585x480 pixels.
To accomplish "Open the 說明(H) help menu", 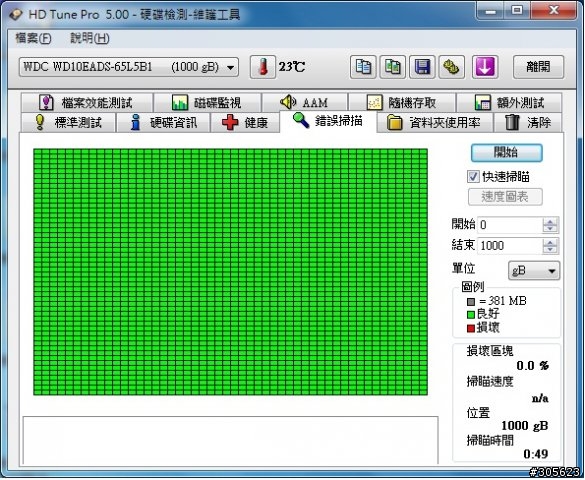I will 90,38.
